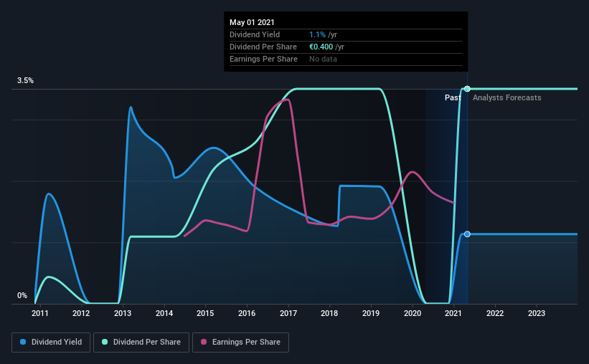This screenshot has width=589, height=364.
Task: Click the 2019 x-axis year label
Action: tap(371, 313)
